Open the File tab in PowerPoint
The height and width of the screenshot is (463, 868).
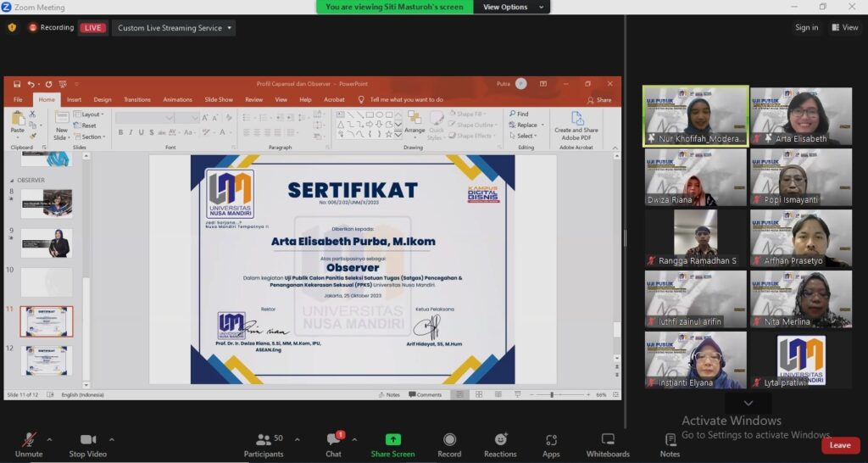(x=19, y=100)
